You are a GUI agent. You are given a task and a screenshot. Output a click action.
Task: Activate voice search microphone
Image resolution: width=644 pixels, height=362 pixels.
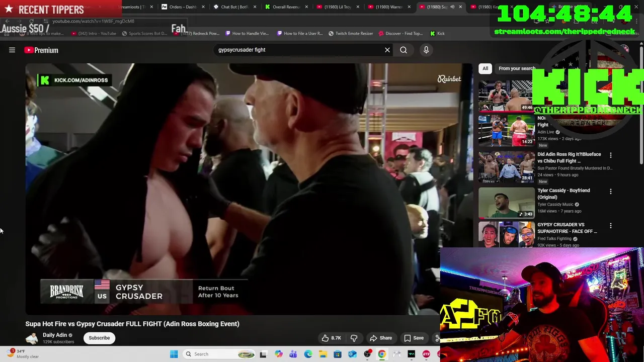pyautogui.click(x=426, y=50)
